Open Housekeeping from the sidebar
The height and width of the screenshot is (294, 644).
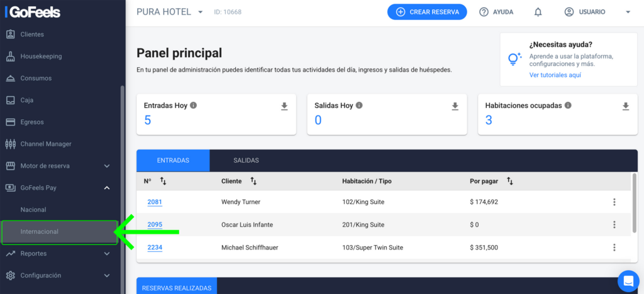41,57
